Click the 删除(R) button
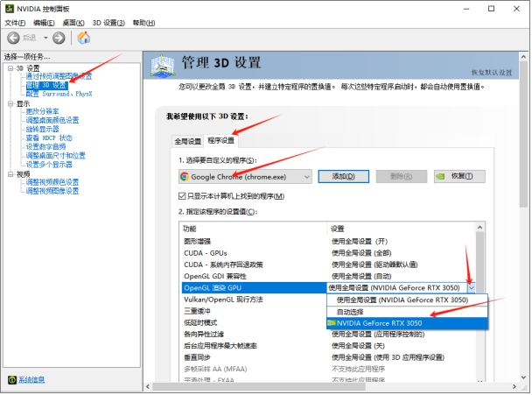This screenshot has height=395, width=532. coord(401,177)
